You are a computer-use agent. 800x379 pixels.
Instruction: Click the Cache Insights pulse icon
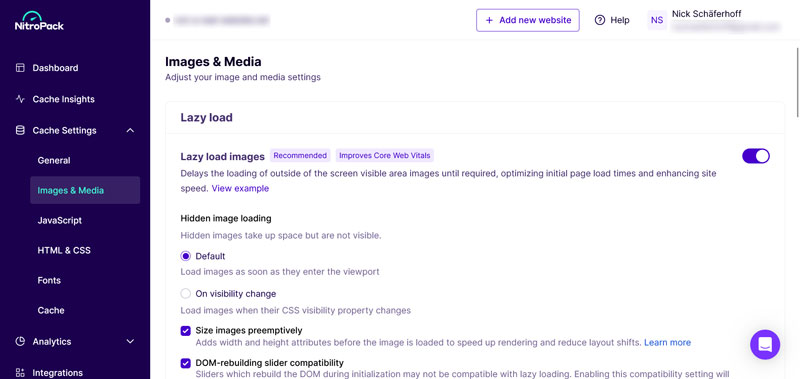coord(20,99)
